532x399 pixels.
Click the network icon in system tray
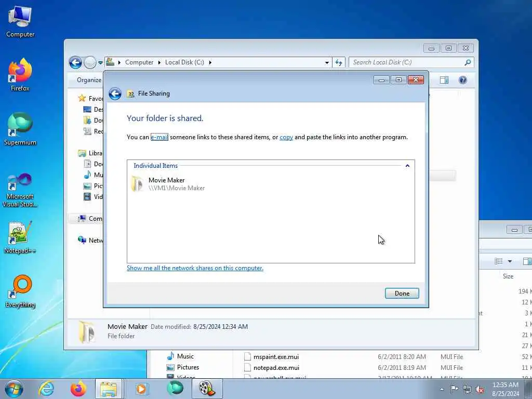click(x=467, y=389)
